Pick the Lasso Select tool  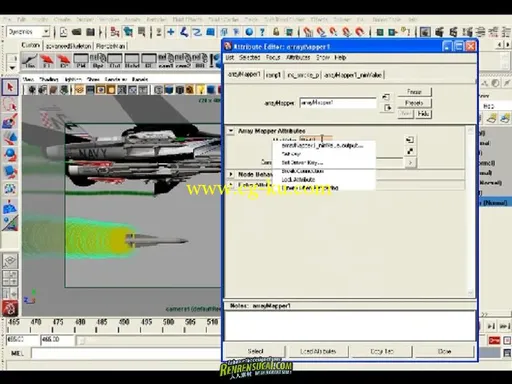(10, 105)
